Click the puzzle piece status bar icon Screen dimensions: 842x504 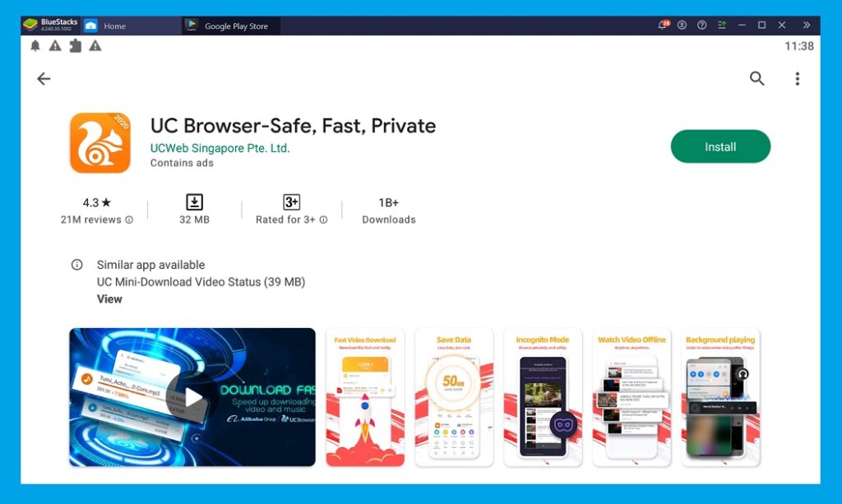tap(75, 45)
